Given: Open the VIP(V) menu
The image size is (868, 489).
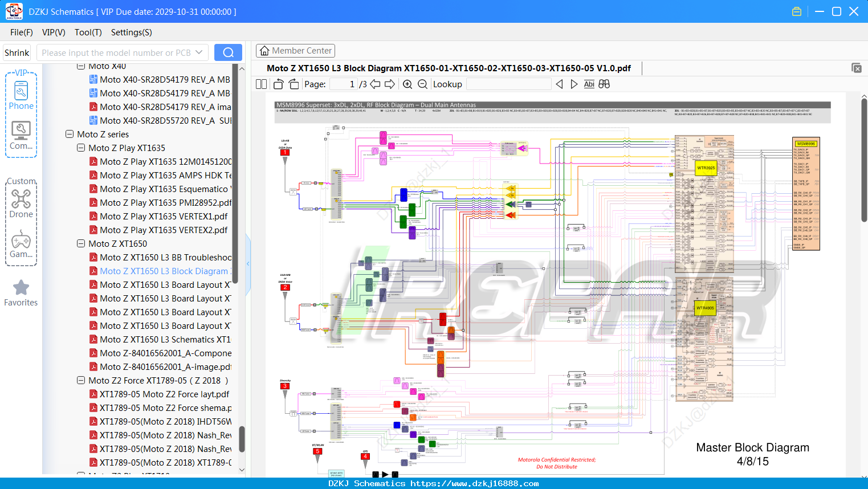Looking at the screenshot, I should pos(54,32).
